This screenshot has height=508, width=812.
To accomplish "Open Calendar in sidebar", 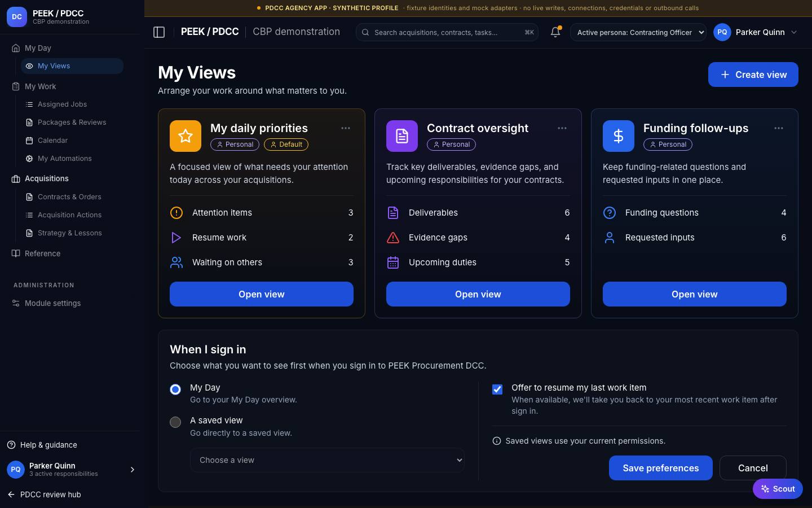I will (x=72, y=141).
